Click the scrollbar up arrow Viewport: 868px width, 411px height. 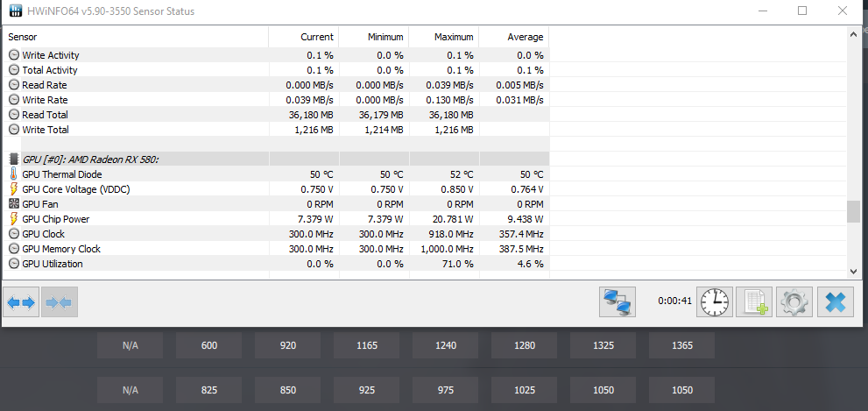[x=854, y=34]
